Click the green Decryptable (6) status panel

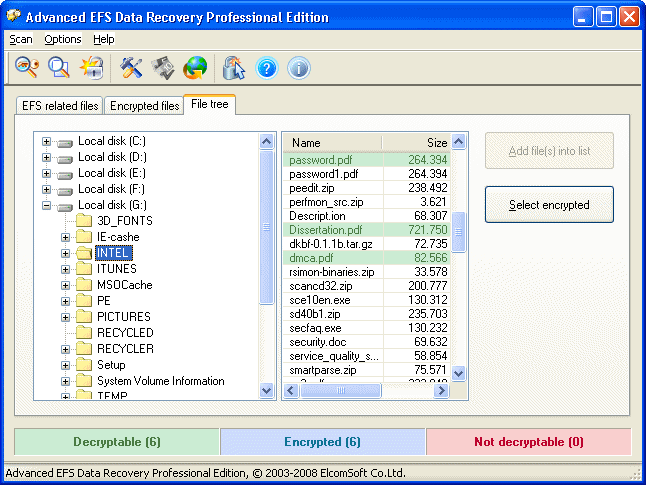(117, 442)
